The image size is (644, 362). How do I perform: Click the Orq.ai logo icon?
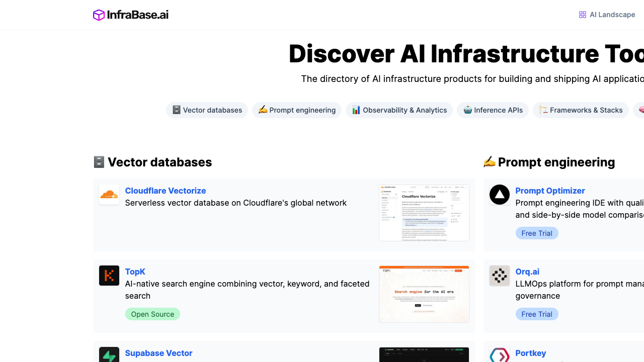[x=500, y=276]
